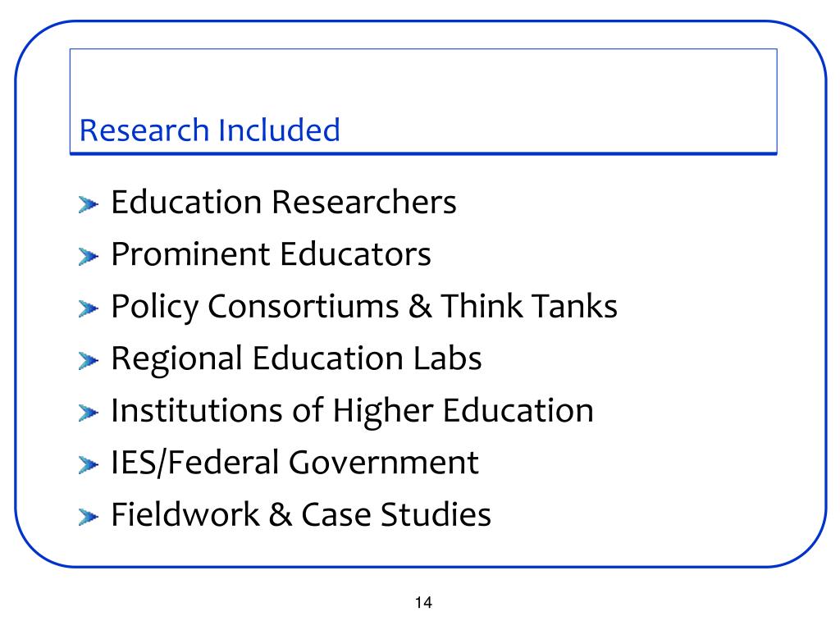Click arrow bullet beside Prominent Educators
The image size is (840, 630).
89,257
